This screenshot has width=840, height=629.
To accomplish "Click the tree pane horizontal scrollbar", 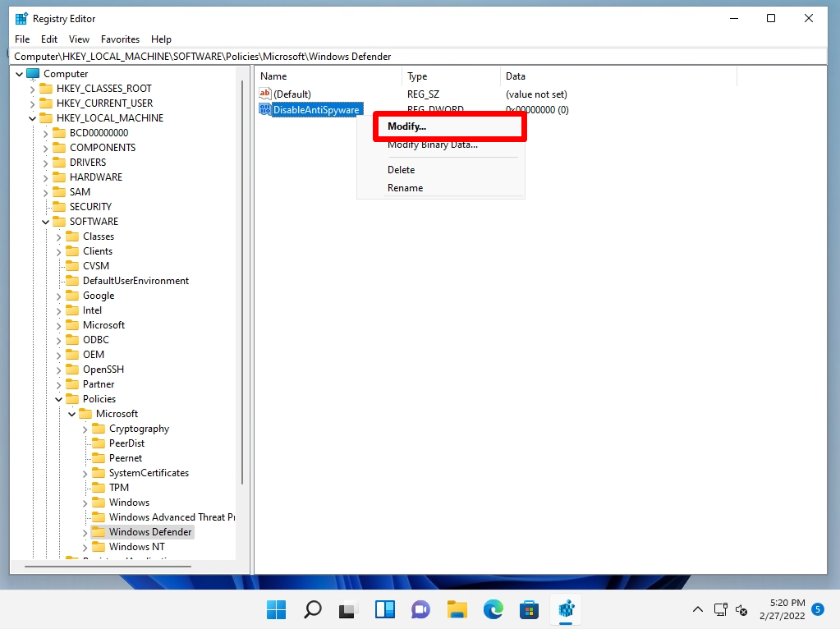I will click(108, 567).
